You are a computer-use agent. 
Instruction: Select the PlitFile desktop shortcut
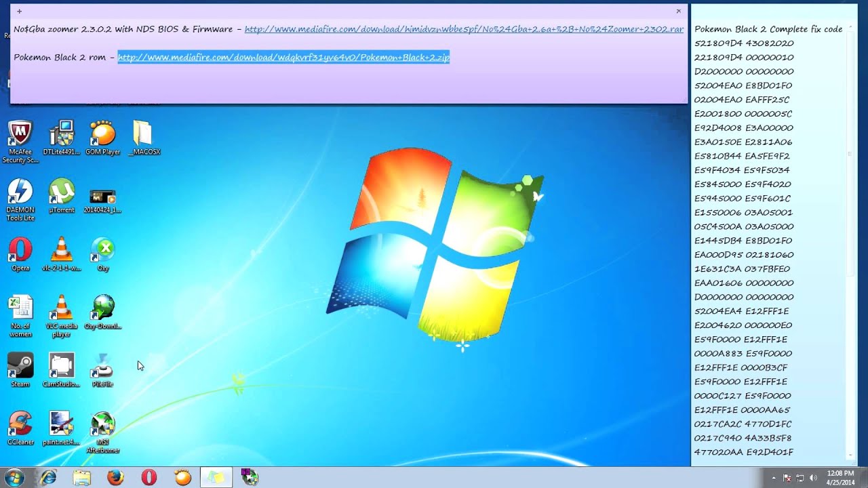[102, 370]
